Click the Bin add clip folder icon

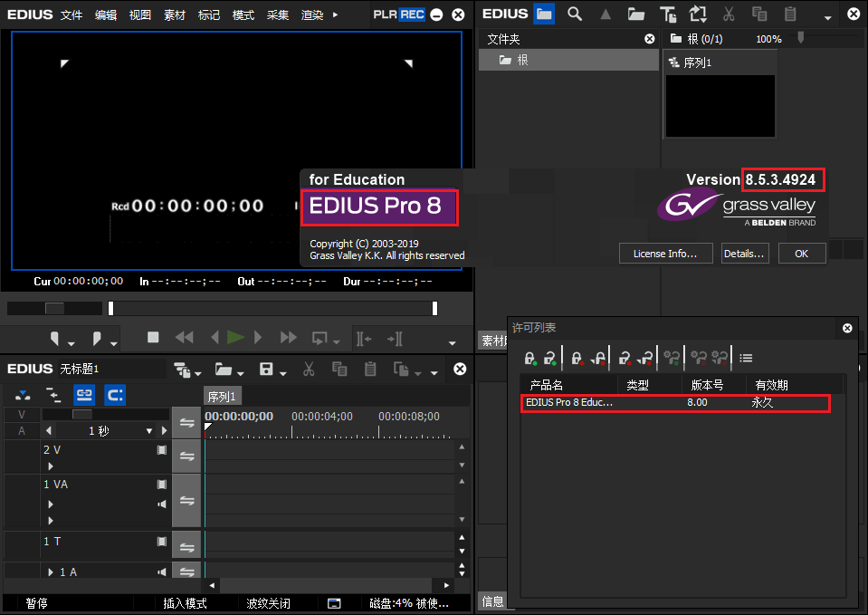[635, 14]
